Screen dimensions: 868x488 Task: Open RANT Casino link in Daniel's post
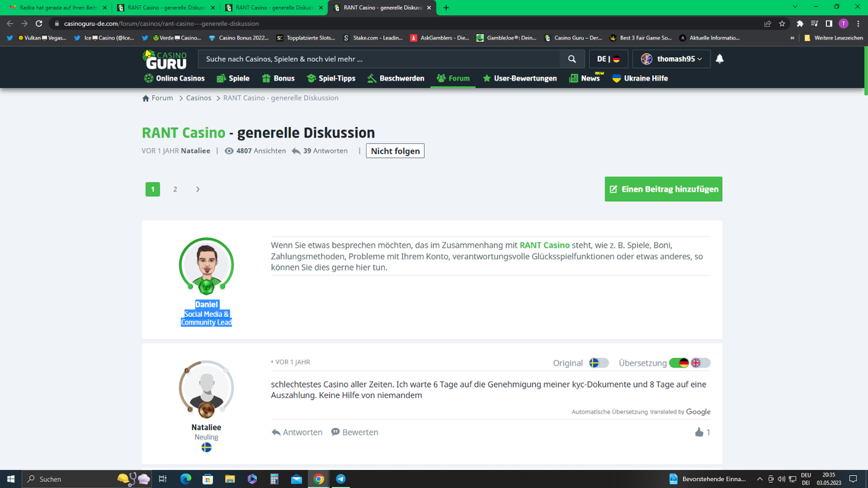(x=545, y=245)
